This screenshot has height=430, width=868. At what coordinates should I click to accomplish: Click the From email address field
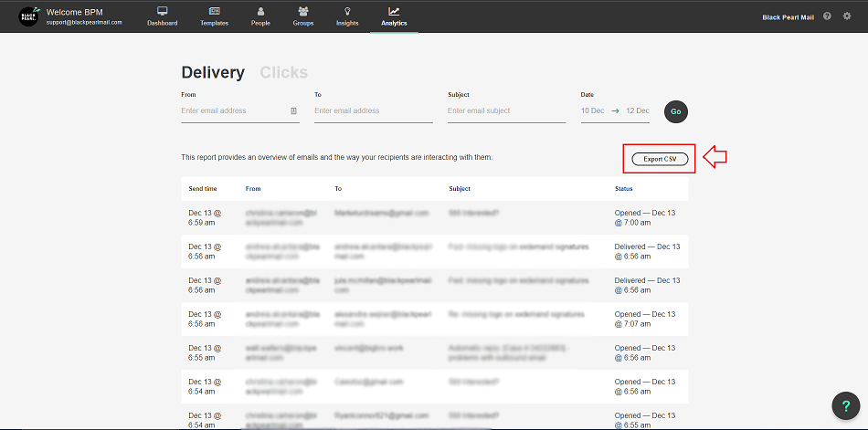pos(233,111)
